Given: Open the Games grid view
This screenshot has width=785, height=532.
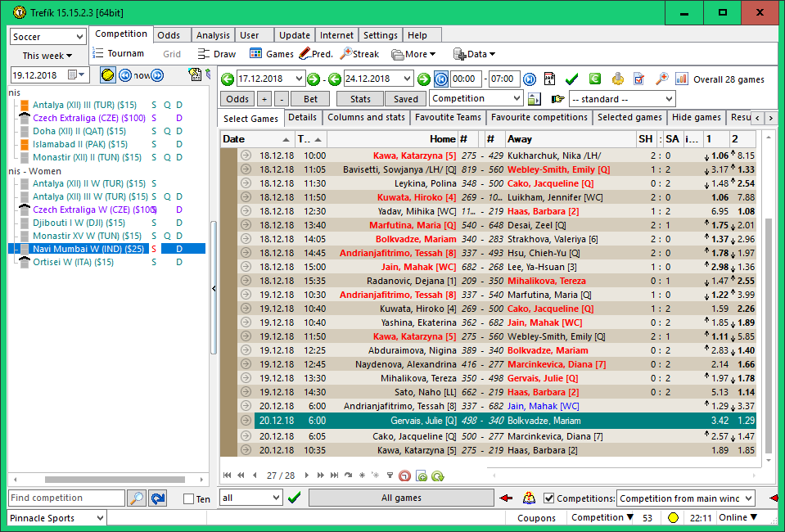Looking at the screenshot, I should 271,54.
